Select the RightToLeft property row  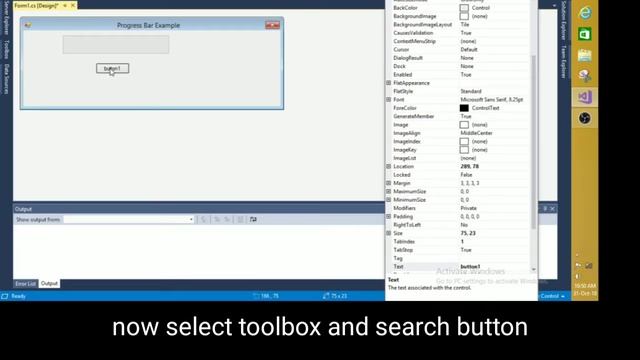[x=458, y=225]
